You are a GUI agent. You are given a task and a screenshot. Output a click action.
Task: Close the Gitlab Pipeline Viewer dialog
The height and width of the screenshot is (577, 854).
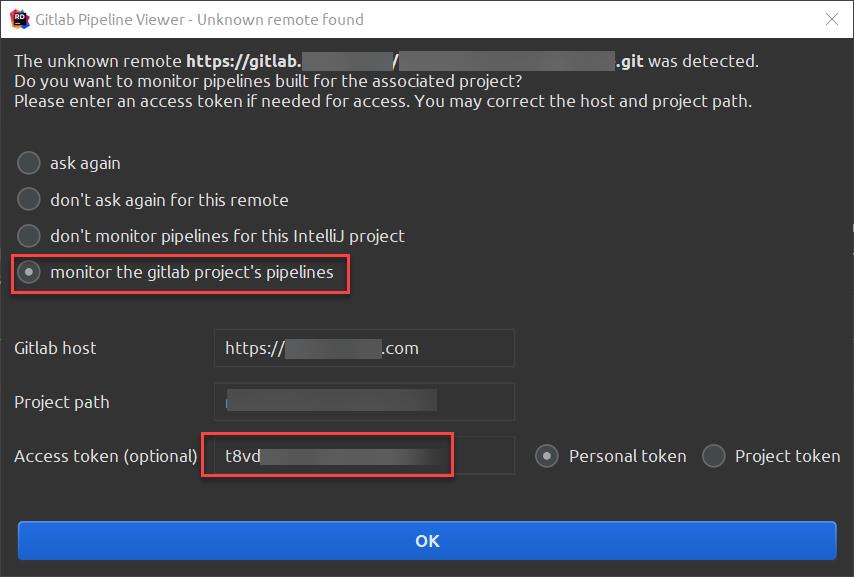(x=832, y=20)
